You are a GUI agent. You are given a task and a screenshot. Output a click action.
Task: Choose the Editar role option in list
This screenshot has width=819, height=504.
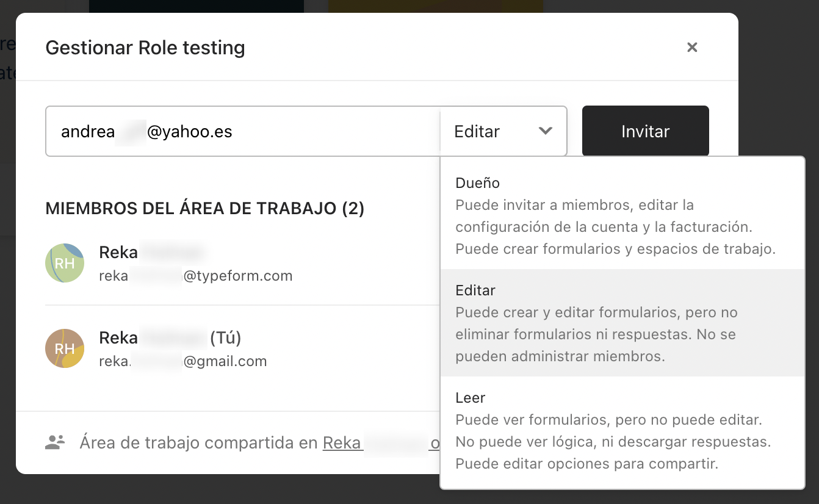click(x=622, y=323)
